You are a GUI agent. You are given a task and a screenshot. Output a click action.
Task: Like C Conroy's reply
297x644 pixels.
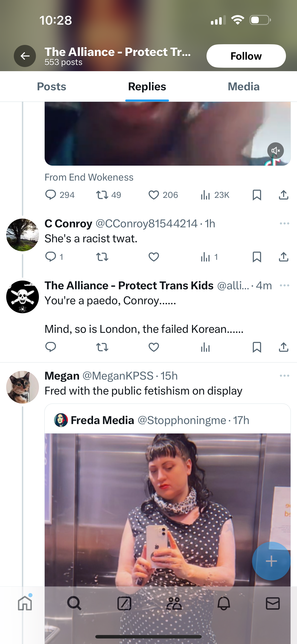(154, 257)
